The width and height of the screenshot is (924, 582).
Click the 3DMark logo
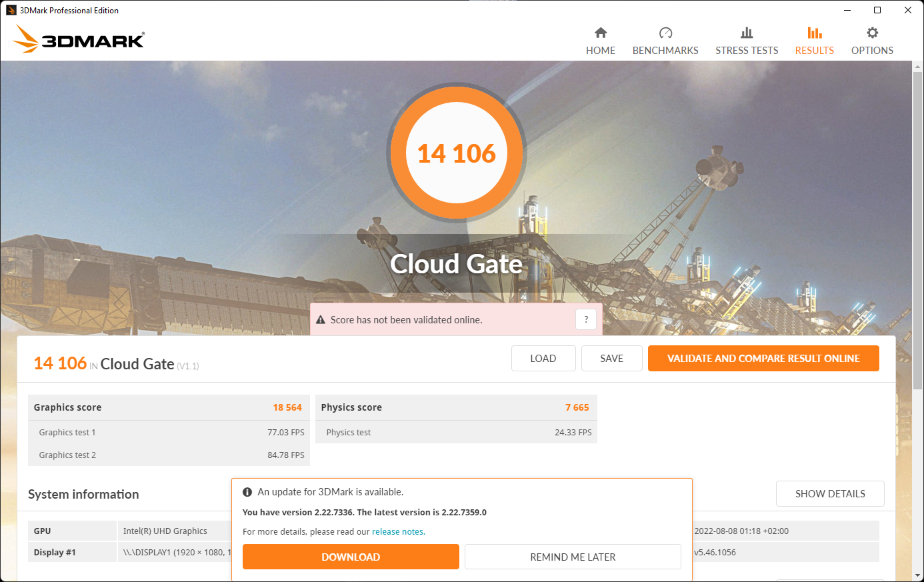tap(79, 39)
